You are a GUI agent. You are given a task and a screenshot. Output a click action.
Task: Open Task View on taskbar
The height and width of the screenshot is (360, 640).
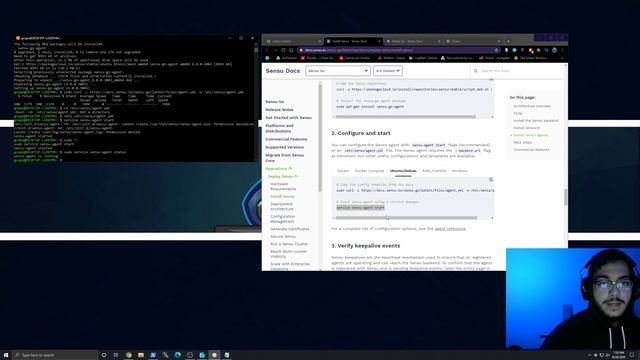116,355
